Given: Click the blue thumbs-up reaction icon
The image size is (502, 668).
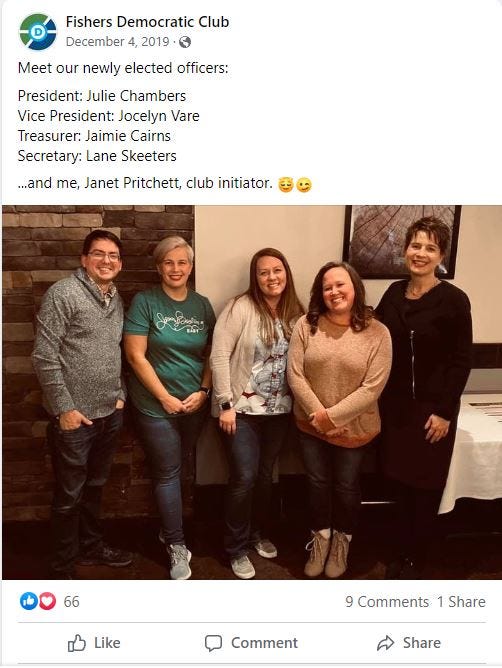Looking at the screenshot, I should 29,601.
